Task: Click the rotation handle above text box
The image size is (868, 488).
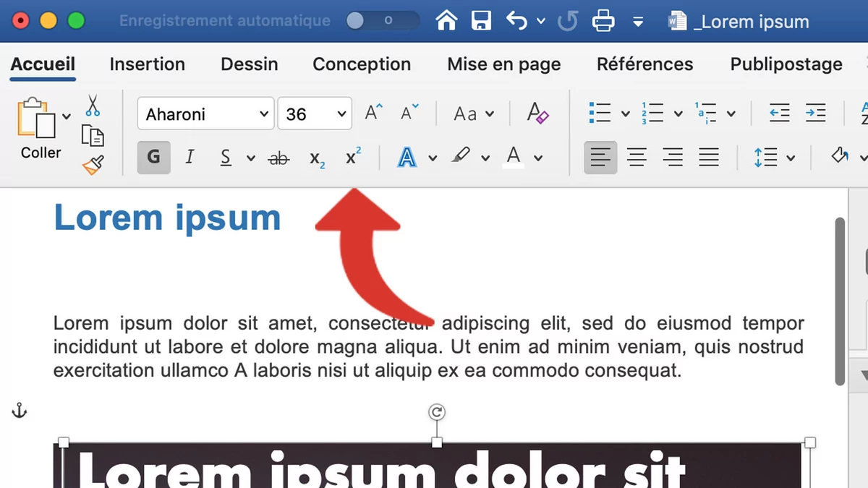Action: pyautogui.click(x=437, y=412)
